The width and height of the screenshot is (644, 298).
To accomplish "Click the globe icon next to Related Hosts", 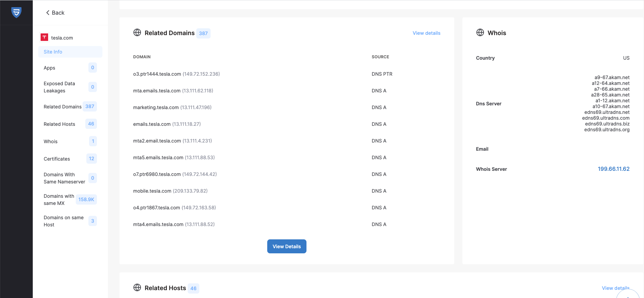I will (137, 287).
